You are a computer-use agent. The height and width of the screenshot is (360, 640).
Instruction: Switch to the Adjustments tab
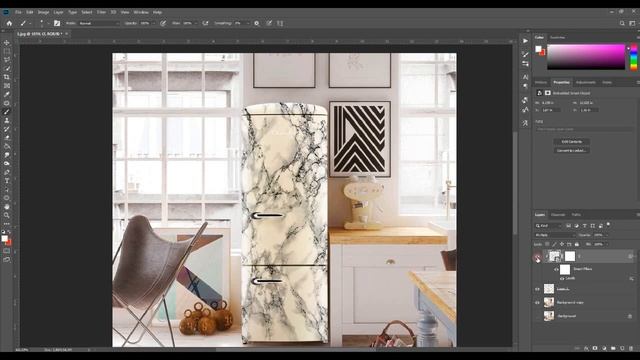586,82
